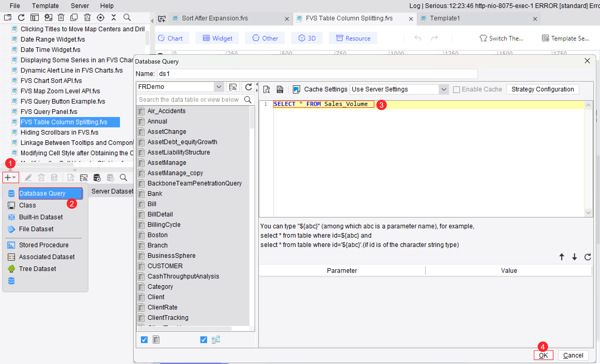The height and width of the screenshot is (364, 600).
Task: Click the refresh icon in top toolbar
Action: coord(21,18)
